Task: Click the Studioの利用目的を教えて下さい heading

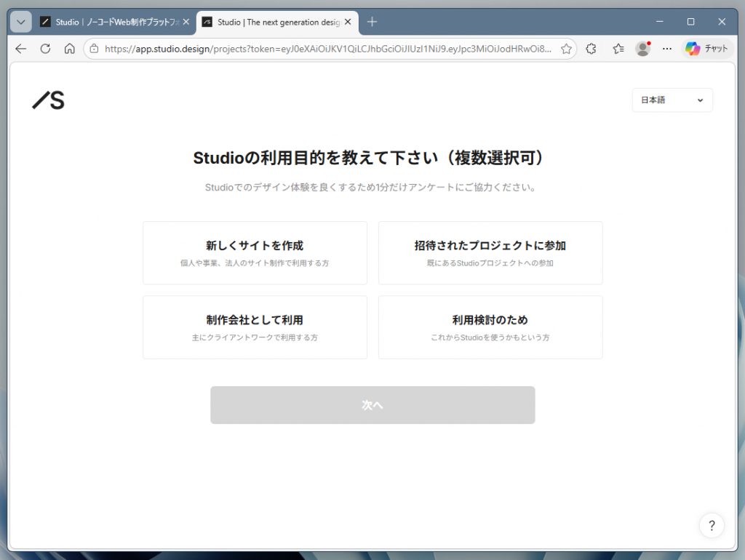Action: pyautogui.click(x=368, y=158)
